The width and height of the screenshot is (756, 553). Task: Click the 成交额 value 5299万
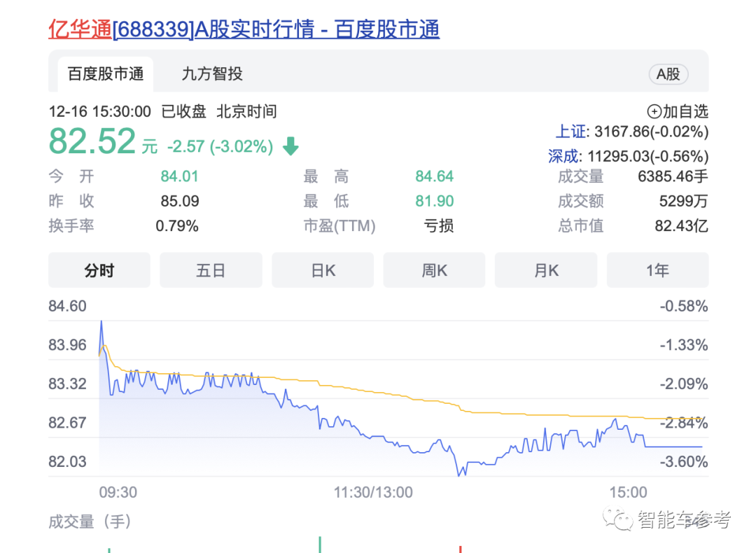pyautogui.click(x=684, y=201)
